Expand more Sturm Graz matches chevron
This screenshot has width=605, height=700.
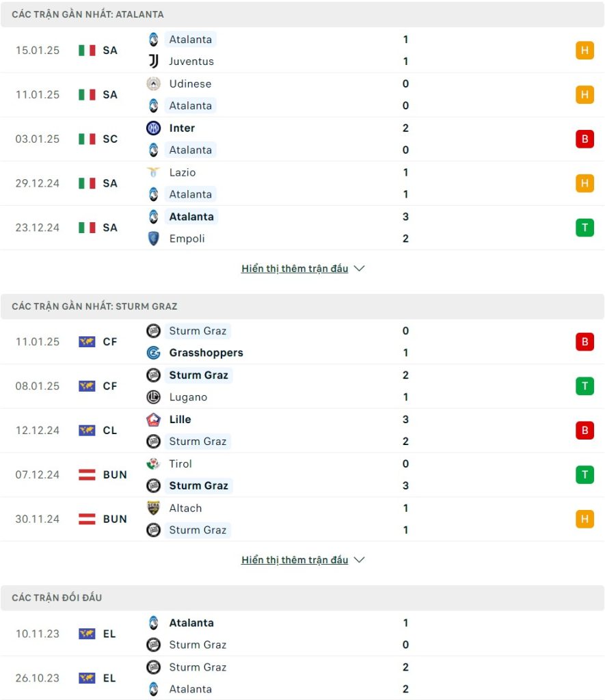[360, 560]
